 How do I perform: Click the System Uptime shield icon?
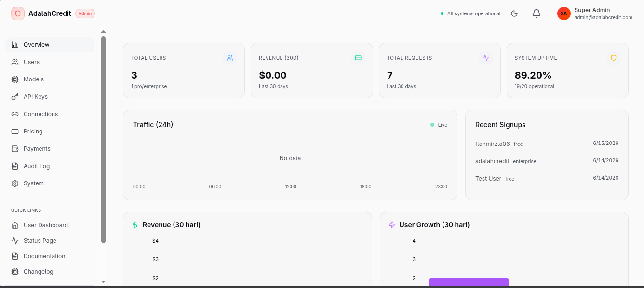(614, 58)
